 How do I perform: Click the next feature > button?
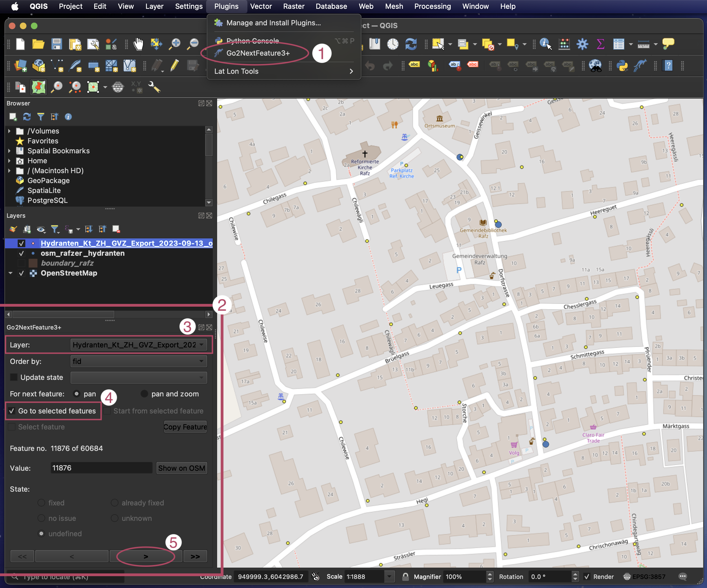pyautogui.click(x=146, y=556)
